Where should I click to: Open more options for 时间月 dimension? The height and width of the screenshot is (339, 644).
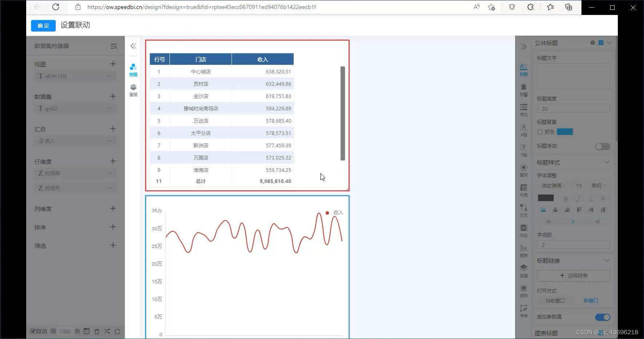(x=109, y=188)
